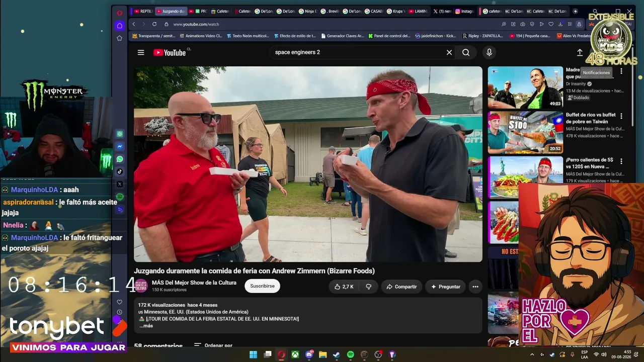Open history clock in Opera sidebar
The width and height of the screenshot is (644, 362).
click(x=119, y=312)
